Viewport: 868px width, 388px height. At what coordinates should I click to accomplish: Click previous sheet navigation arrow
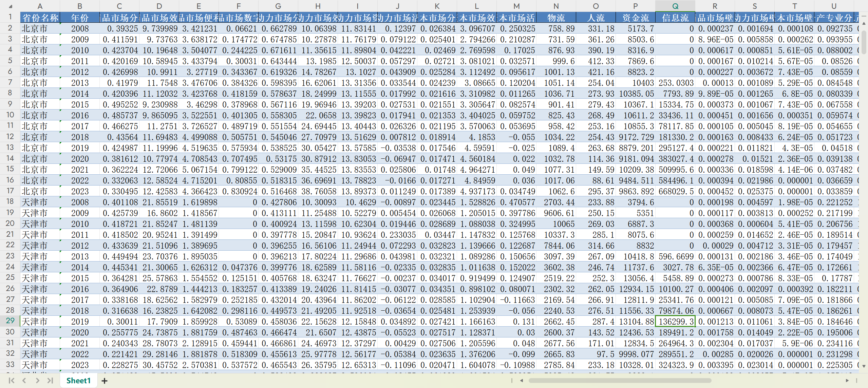pyautogui.click(x=24, y=381)
